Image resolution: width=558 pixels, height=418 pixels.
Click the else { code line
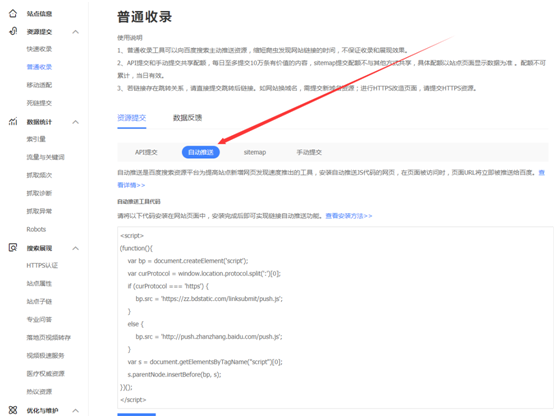point(136,324)
